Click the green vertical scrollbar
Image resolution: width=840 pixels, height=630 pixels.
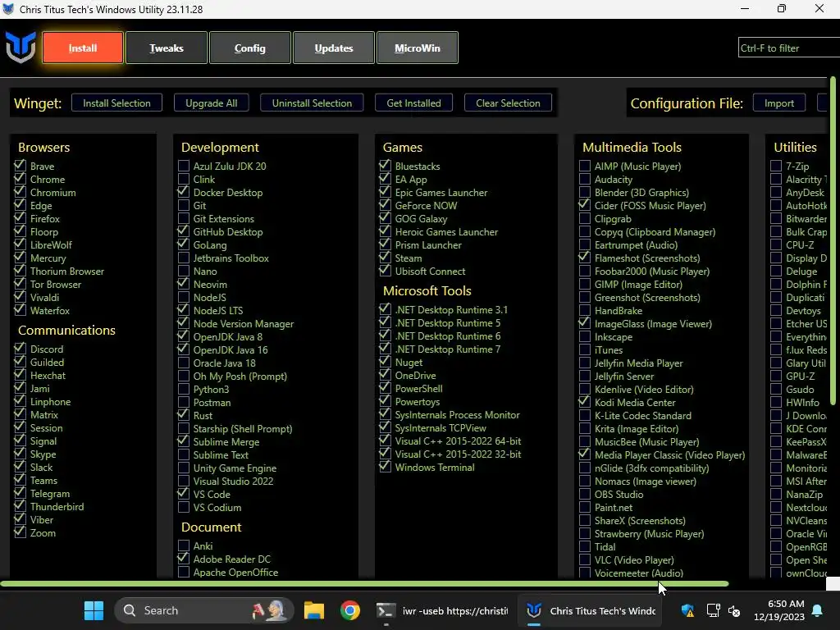pyautogui.click(x=833, y=241)
